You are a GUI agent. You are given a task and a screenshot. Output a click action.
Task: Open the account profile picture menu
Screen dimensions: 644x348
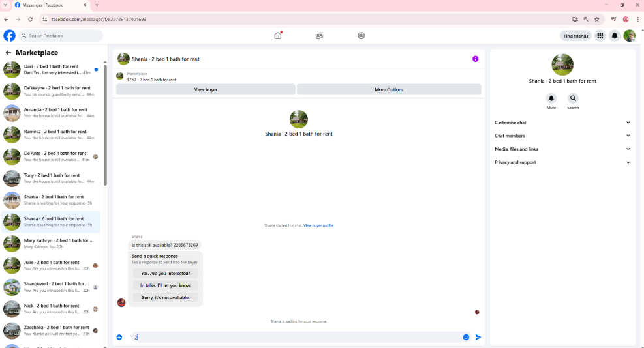point(629,36)
